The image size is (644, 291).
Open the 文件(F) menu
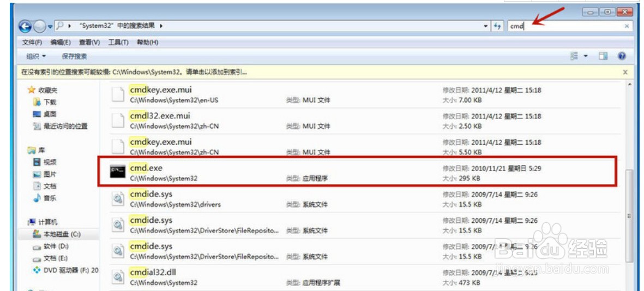tap(32, 43)
